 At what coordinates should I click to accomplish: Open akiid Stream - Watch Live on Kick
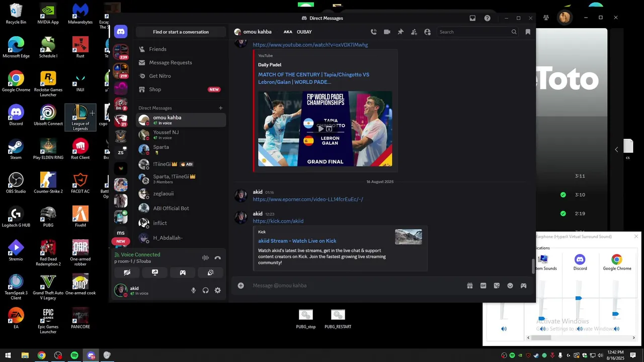(x=297, y=241)
